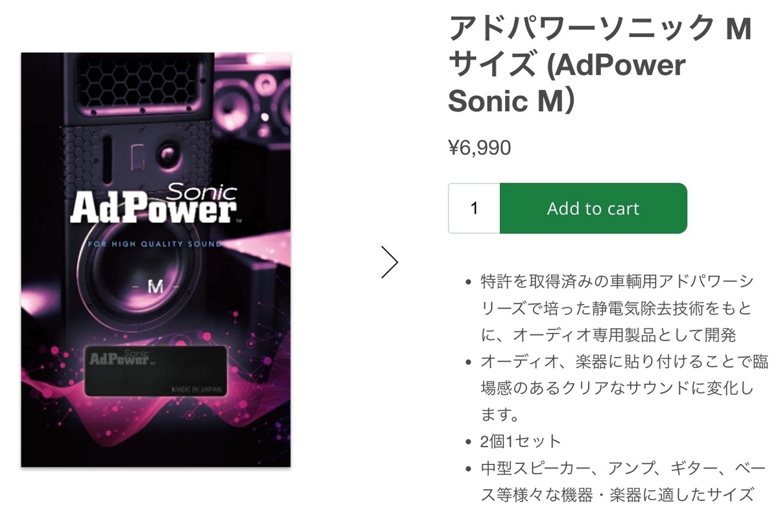Click the quantity number showing 1
This screenshot has height=532, width=778.
point(473,208)
